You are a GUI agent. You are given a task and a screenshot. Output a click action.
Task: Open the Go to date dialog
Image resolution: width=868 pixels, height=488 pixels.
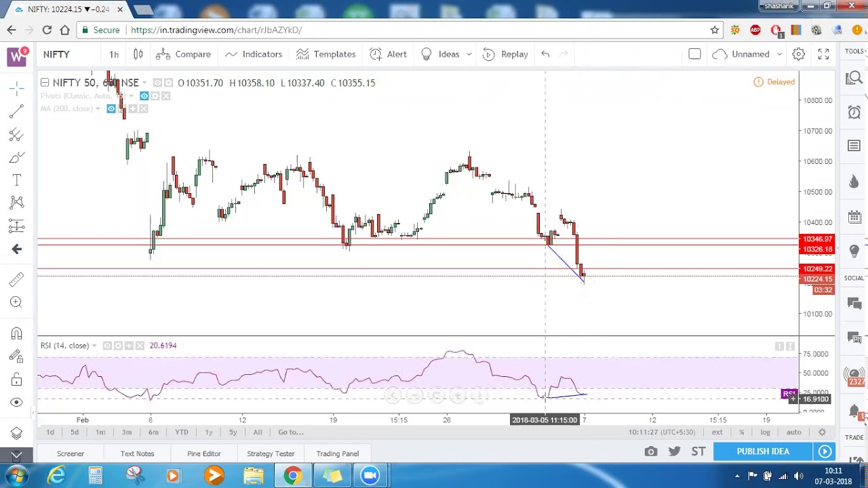[291, 432]
